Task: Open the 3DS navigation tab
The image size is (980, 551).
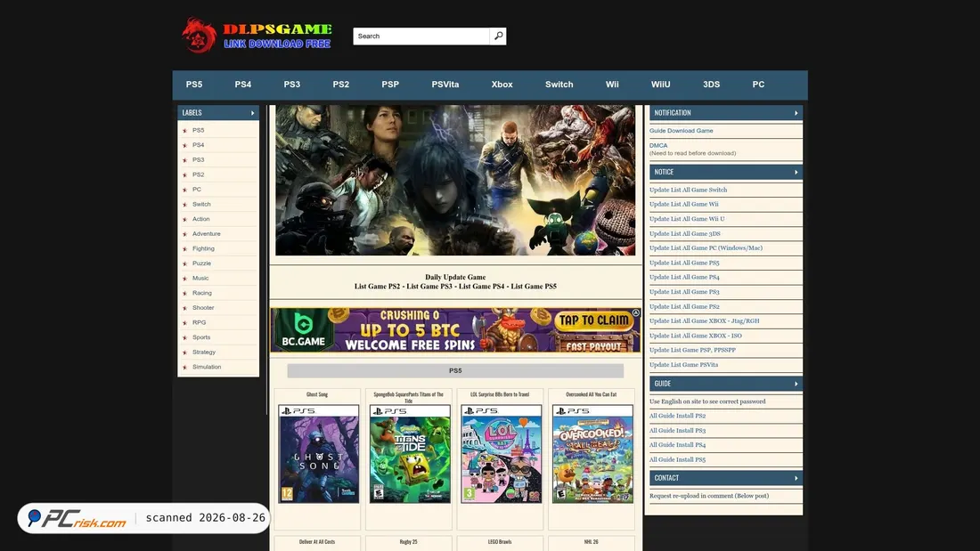Action: pos(711,85)
